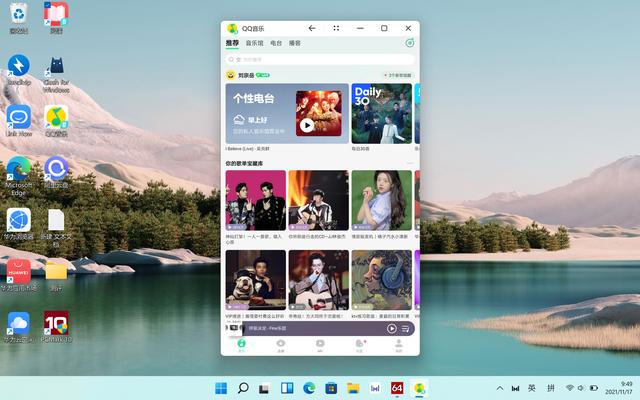This screenshot has height=400, width=640.
Task: Open the Link Now desktop icon
Action: click(x=18, y=121)
